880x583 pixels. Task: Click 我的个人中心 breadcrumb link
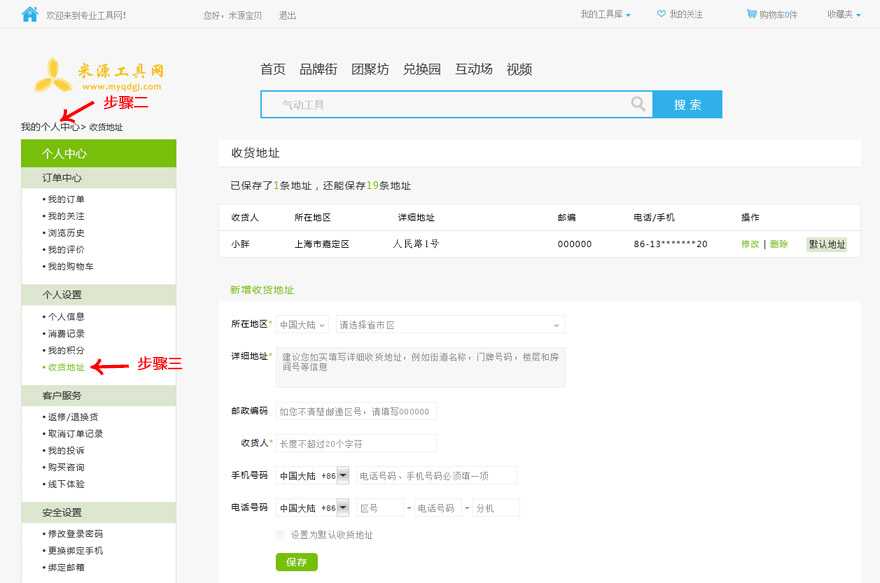(51, 127)
